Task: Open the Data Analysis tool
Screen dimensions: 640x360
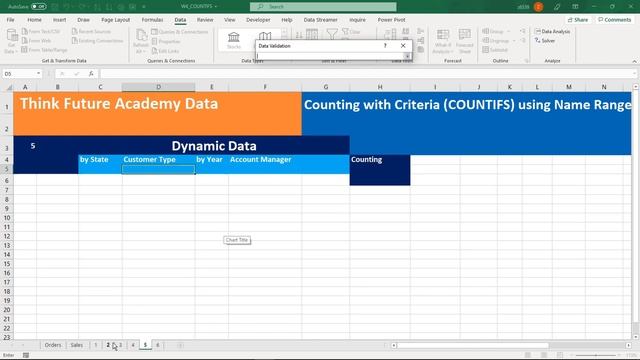Action: pos(553,31)
